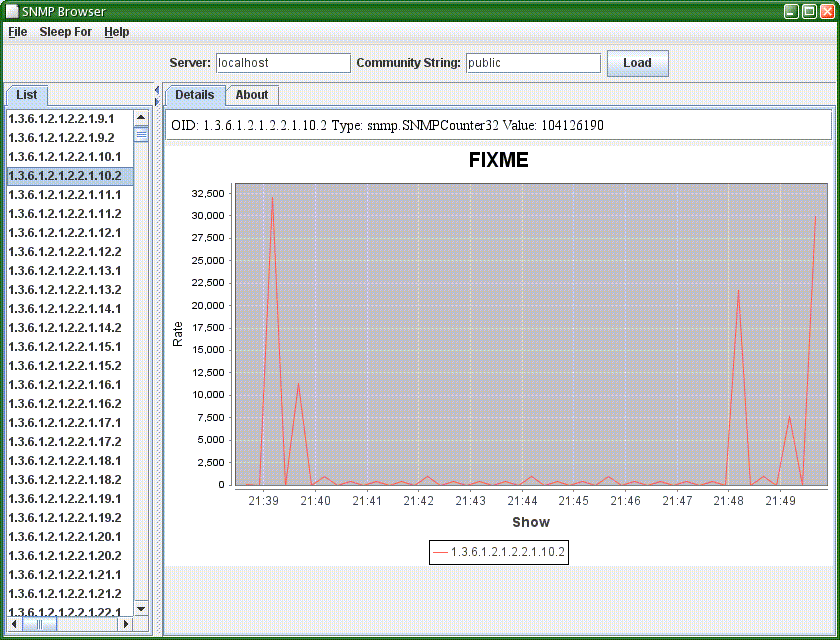Select highlighted OID 1.3.6.1.2.1.2.2.1.10.2 in list
This screenshot has height=640, width=840.
point(70,176)
